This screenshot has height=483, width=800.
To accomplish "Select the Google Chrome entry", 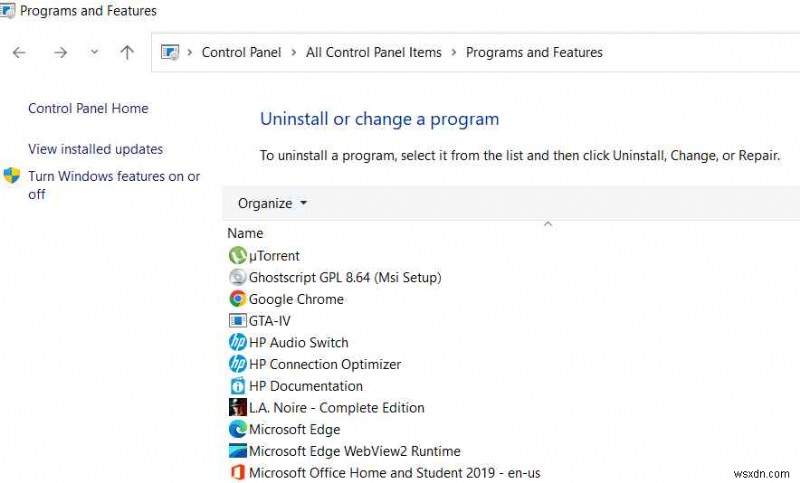I will 296,299.
